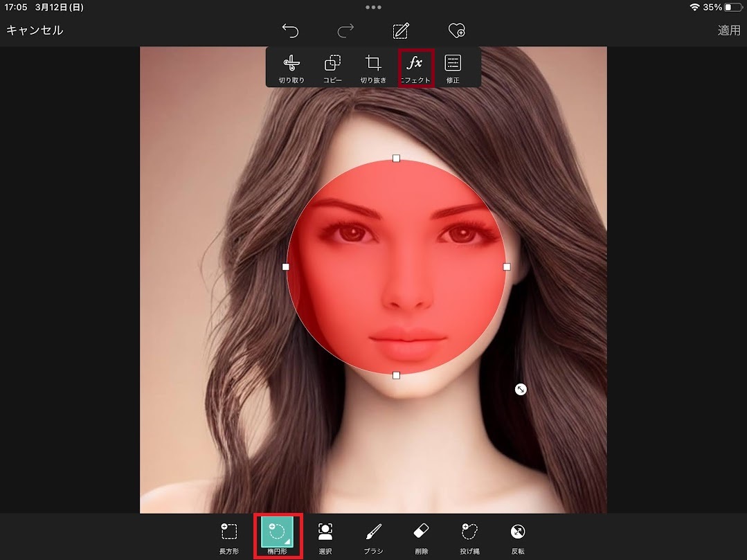This screenshot has height=560, width=747.
Task: Toggle the 楕円形 ellipse selection tool
Action: click(x=278, y=536)
